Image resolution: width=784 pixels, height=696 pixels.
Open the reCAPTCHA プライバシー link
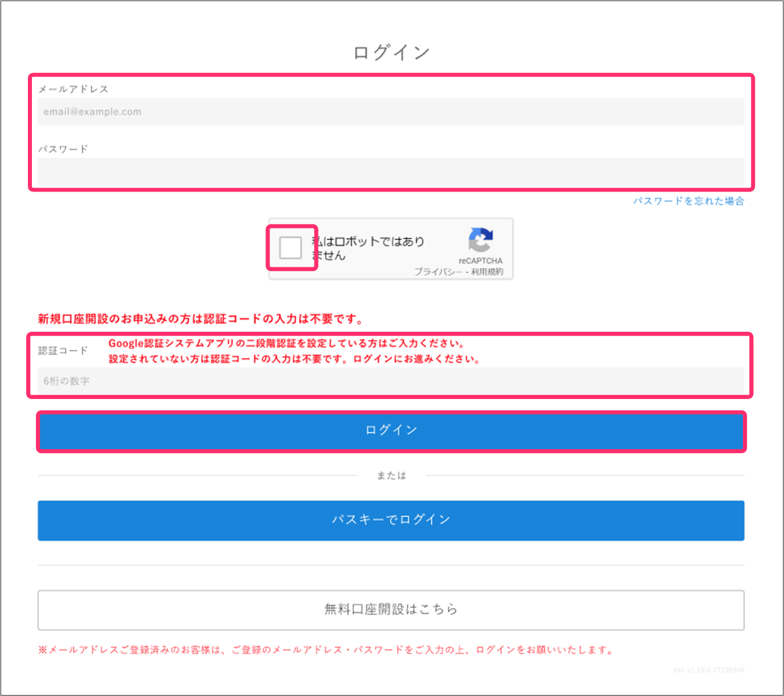[438, 272]
